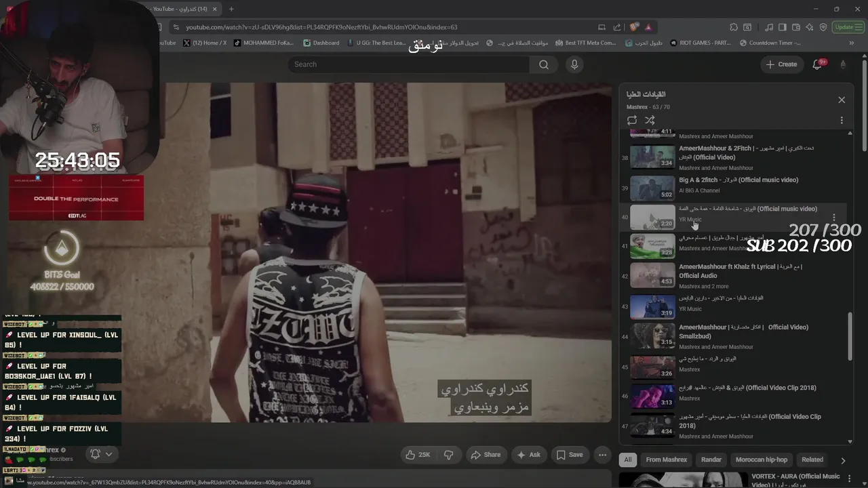Play playlist item 47, 4:34 long
868x488 pixels.
[653, 426]
